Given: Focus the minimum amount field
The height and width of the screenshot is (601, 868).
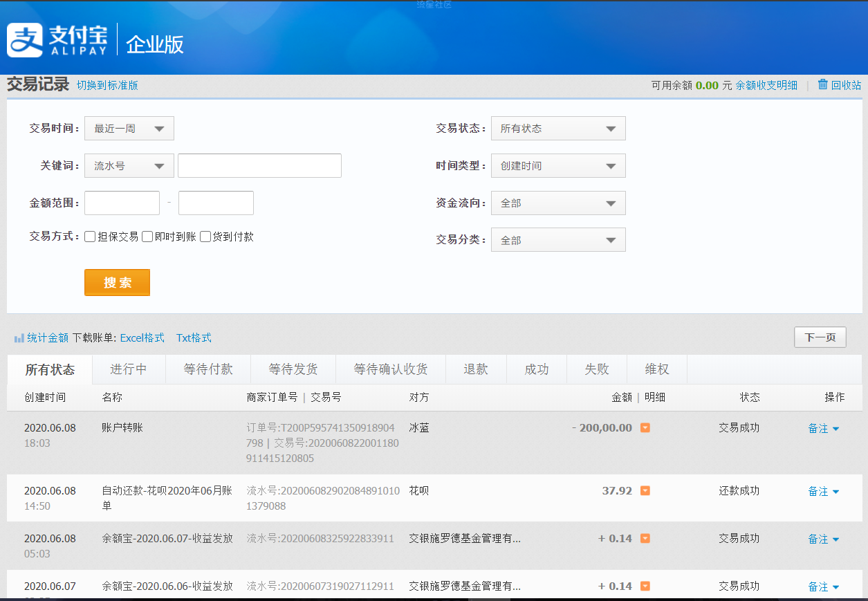Looking at the screenshot, I should tap(122, 203).
